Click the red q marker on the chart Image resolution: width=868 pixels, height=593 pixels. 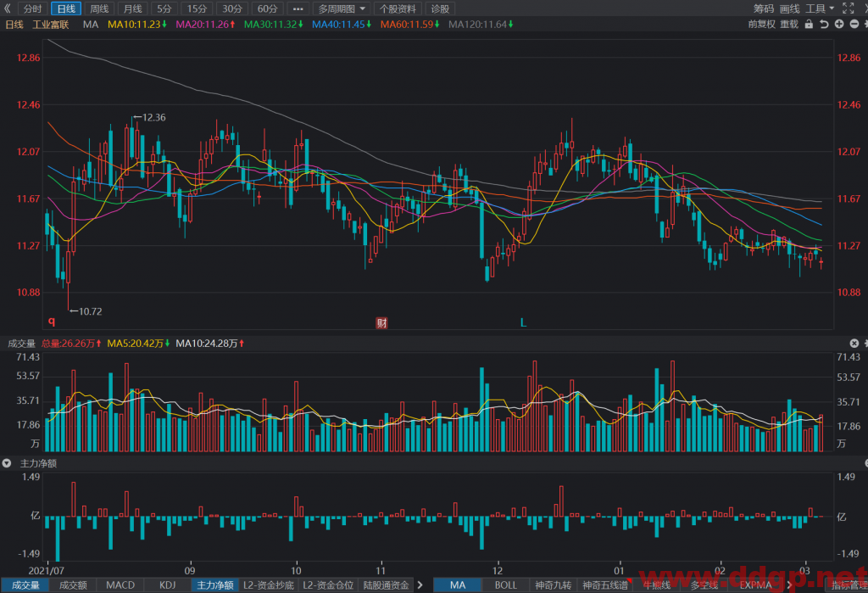[52, 322]
